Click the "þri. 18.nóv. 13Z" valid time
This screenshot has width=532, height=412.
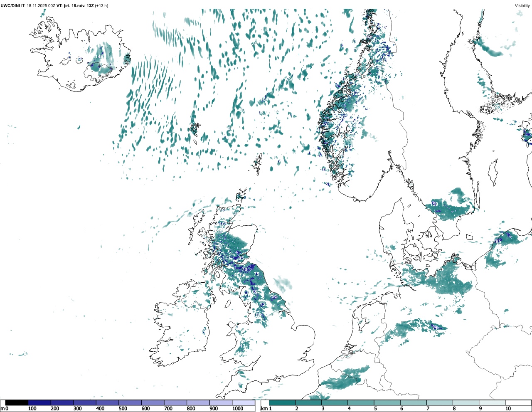[x=79, y=5]
